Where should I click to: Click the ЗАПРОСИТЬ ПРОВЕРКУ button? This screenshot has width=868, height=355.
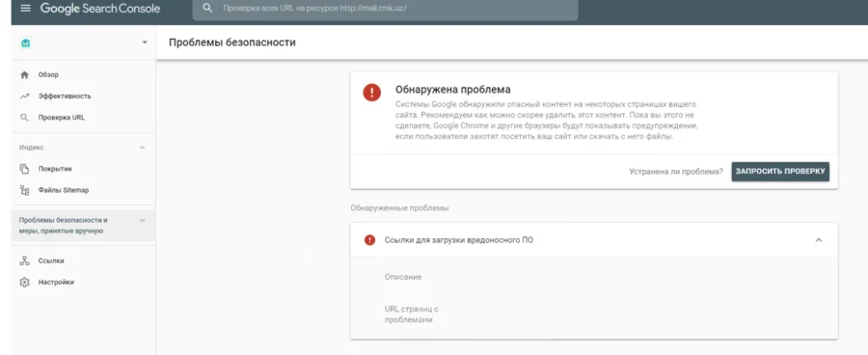(780, 172)
